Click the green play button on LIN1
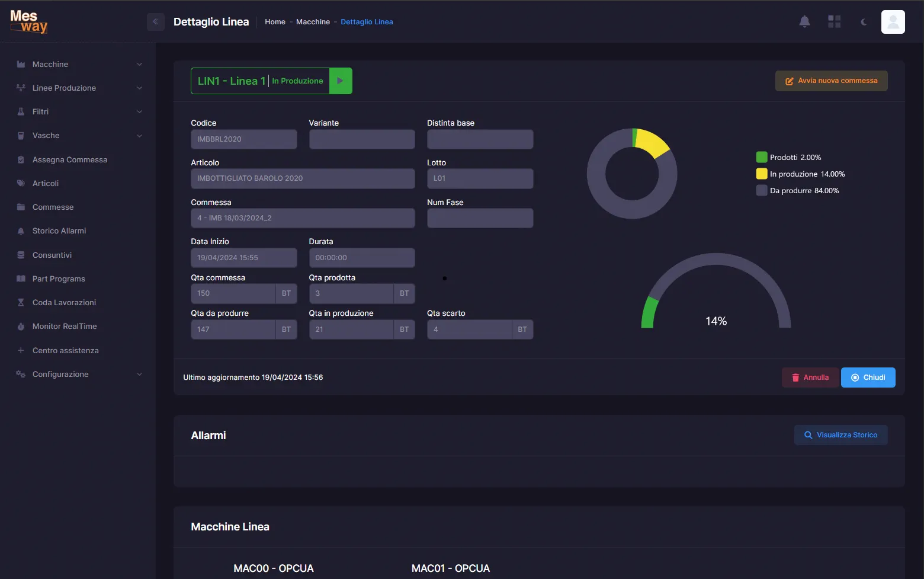Screen dimensions: 924x579 pyautogui.click(x=341, y=81)
